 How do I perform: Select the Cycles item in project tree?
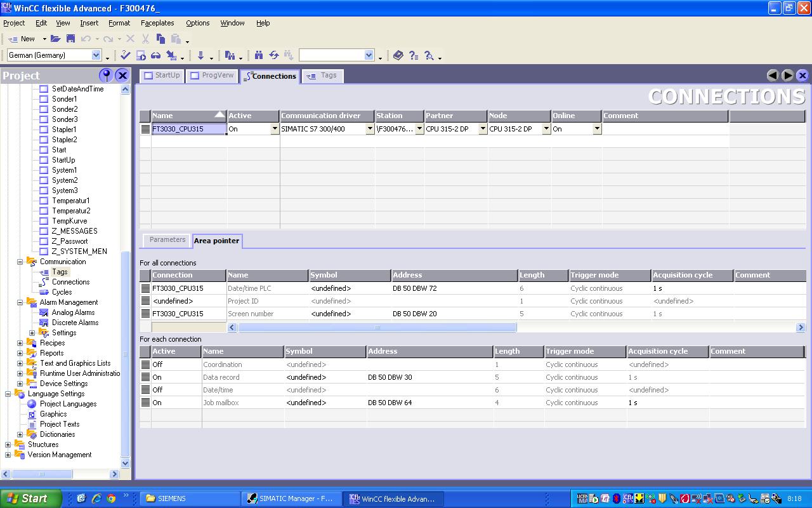click(x=62, y=292)
